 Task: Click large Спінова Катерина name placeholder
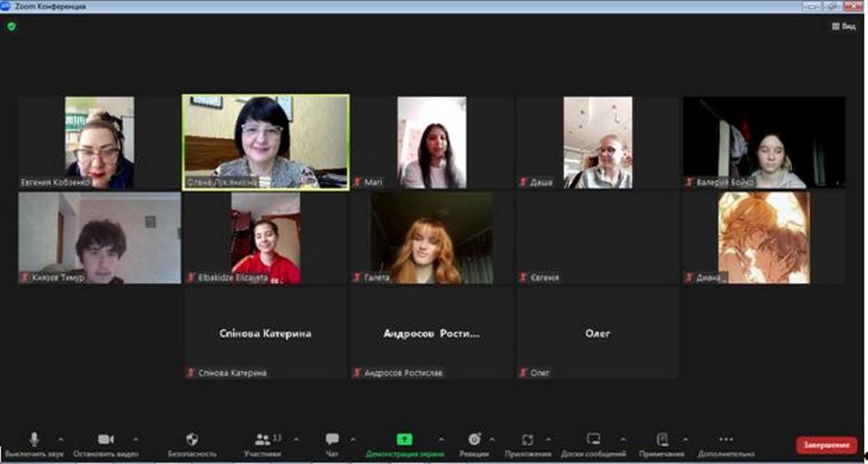pos(265,334)
